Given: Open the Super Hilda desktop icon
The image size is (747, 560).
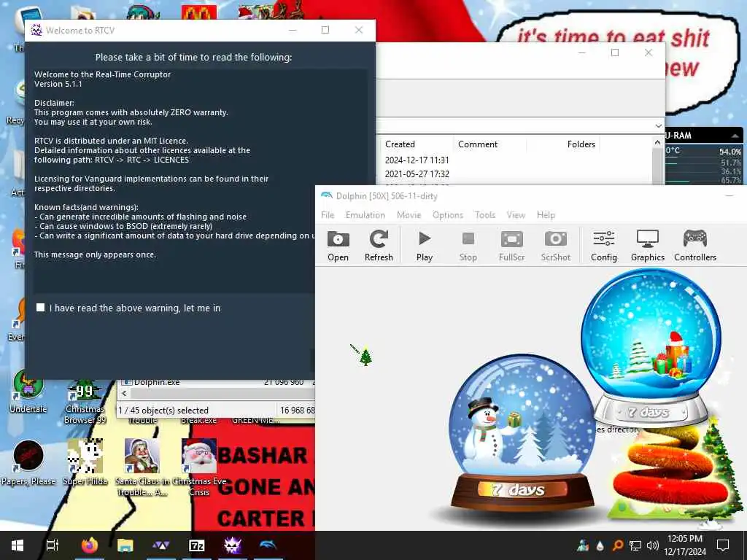Looking at the screenshot, I should click(x=85, y=462).
